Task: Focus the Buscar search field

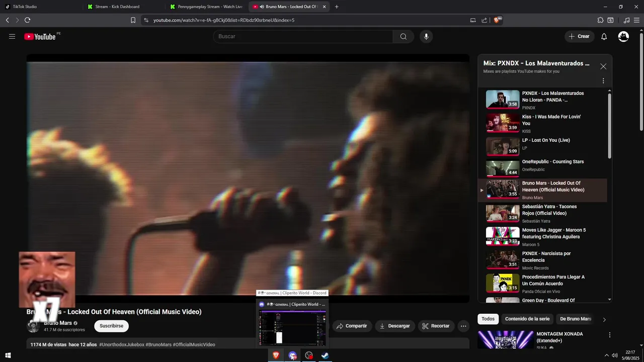Action: click(x=303, y=36)
